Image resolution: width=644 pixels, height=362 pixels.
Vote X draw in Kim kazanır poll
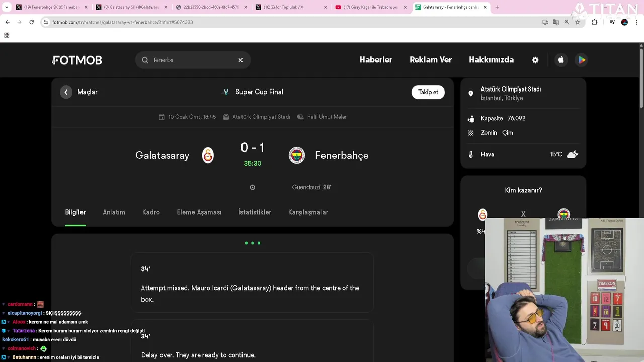click(x=523, y=214)
